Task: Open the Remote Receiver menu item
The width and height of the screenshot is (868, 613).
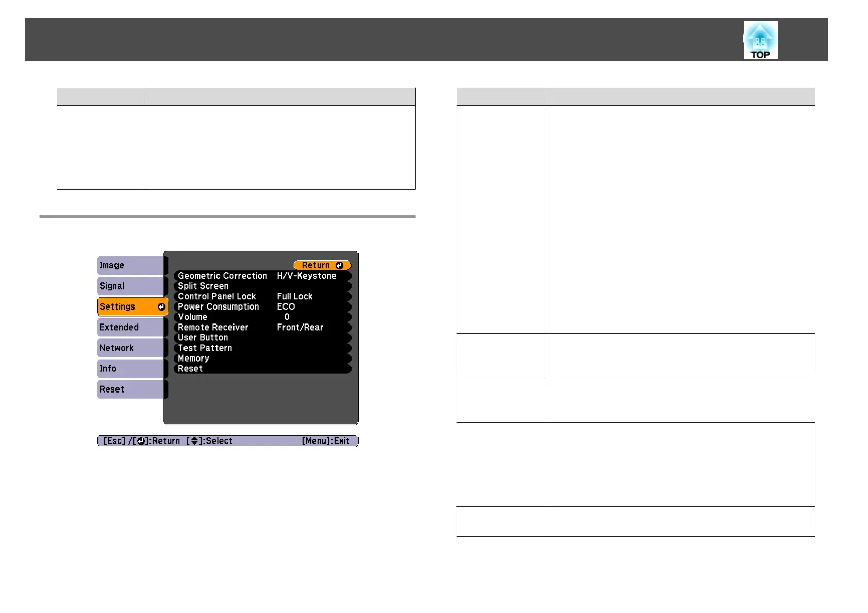Action: 262,327
